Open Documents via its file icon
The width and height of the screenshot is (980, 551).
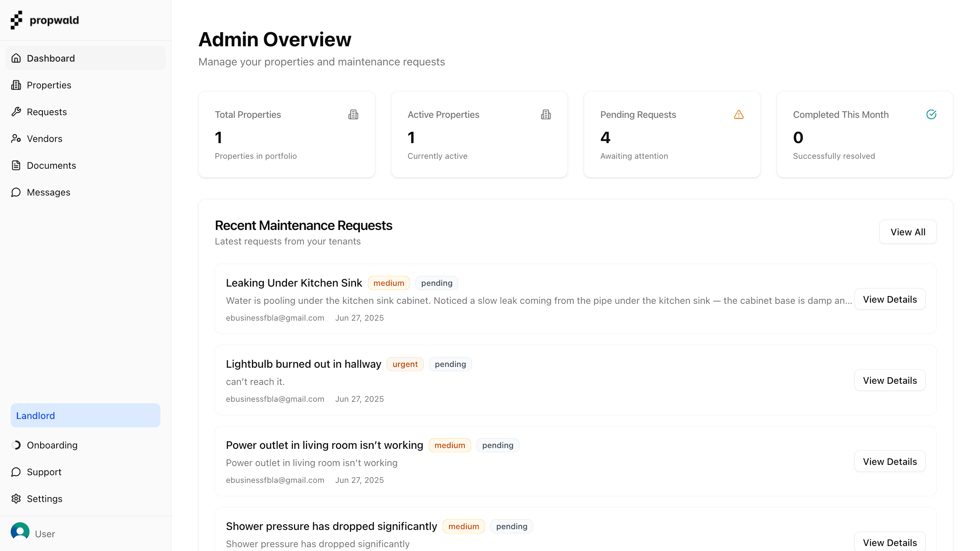coord(16,165)
